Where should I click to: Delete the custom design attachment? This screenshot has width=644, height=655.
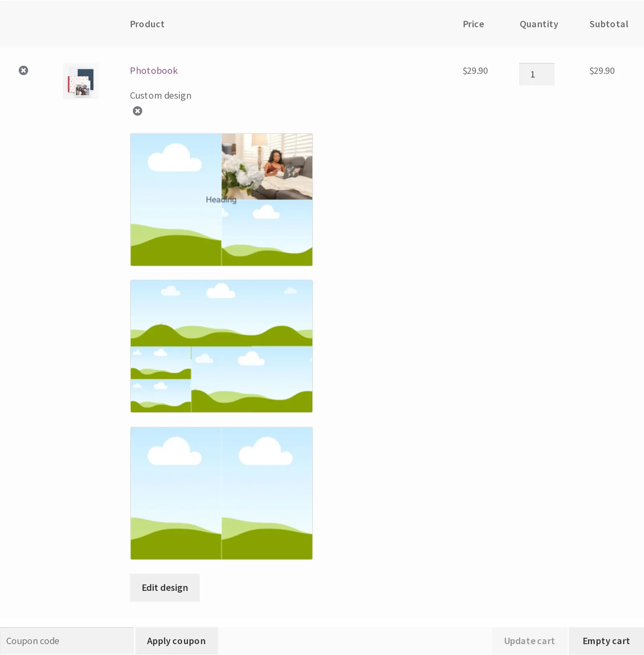138,111
